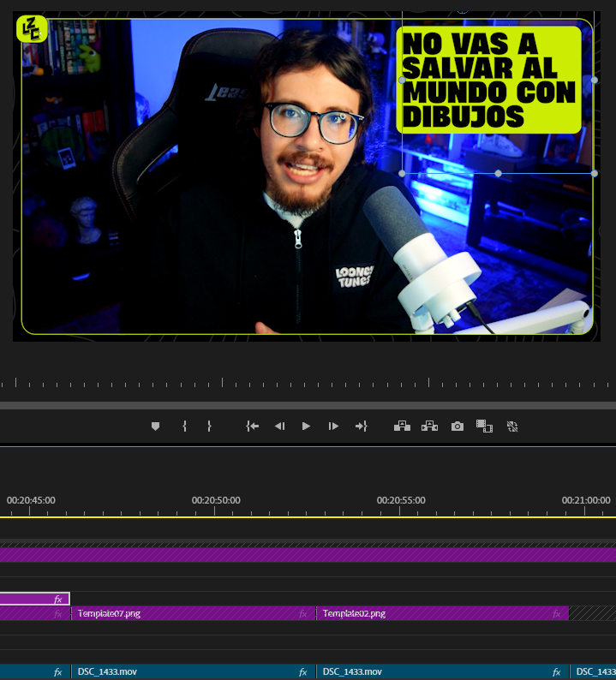Click fx badge of DSC_1433.mov under Template02.png

click(x=556, y=672)
